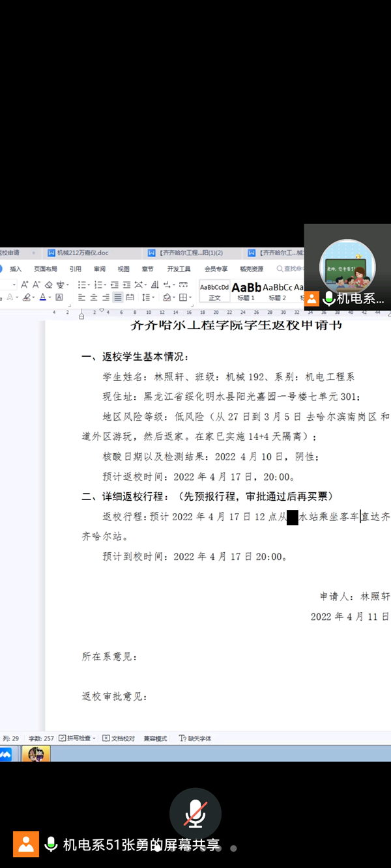Screen dimensions: 391x868
Task: Toggle 兼容模式 compatibility mode in status bar
Action: click(155, 738)
